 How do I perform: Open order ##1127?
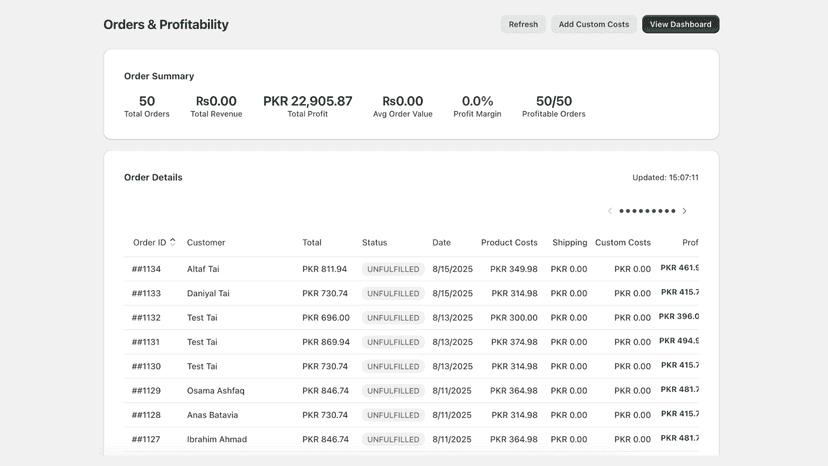pos(146,439)
